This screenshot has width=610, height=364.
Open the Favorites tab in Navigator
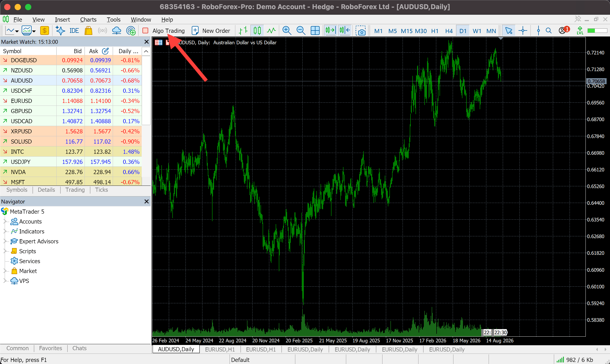coord(51,348)
